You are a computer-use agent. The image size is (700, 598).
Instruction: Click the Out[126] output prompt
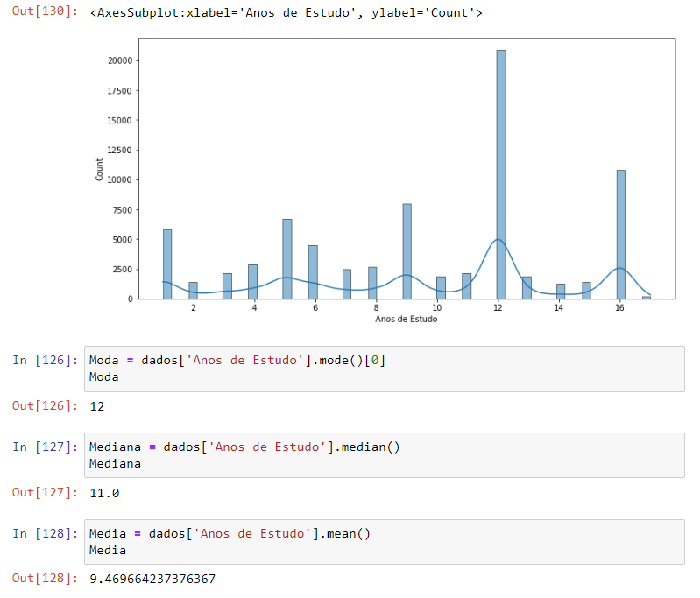pyautogui.click(x=45, y=406)
